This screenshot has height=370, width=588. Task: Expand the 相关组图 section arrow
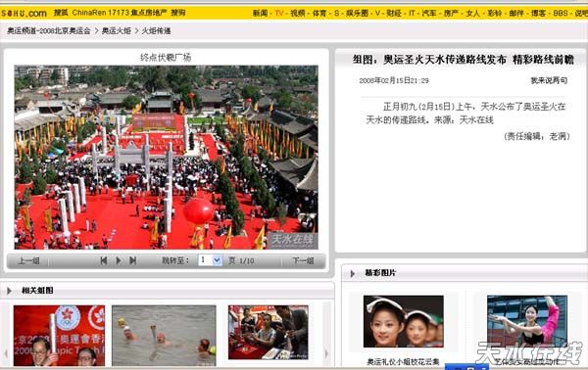point(9,291)
